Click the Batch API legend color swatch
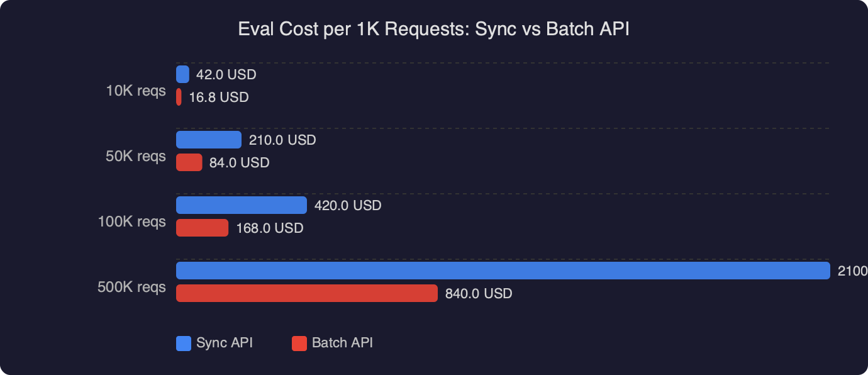Viewport: 868px width, 375px height. pos(299,343)
